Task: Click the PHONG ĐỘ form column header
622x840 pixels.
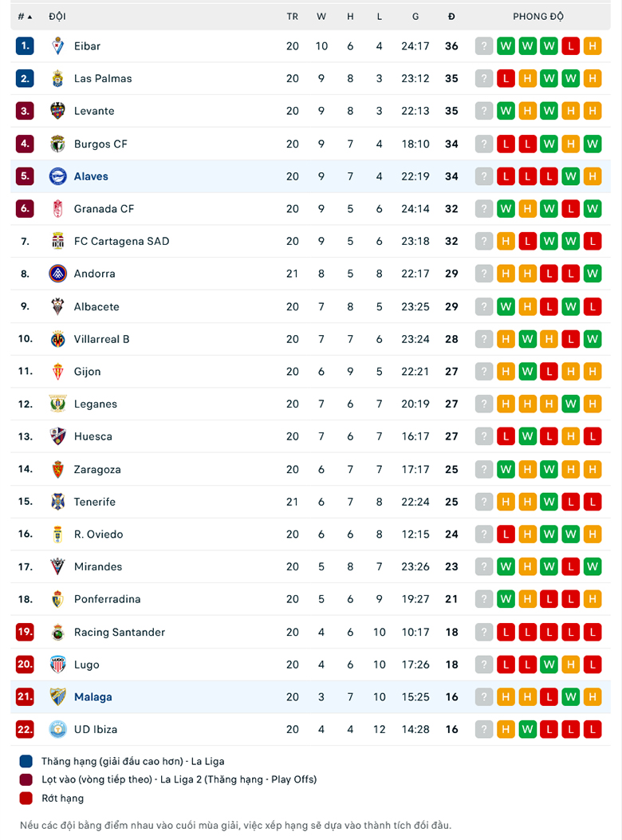Action: 538,17
